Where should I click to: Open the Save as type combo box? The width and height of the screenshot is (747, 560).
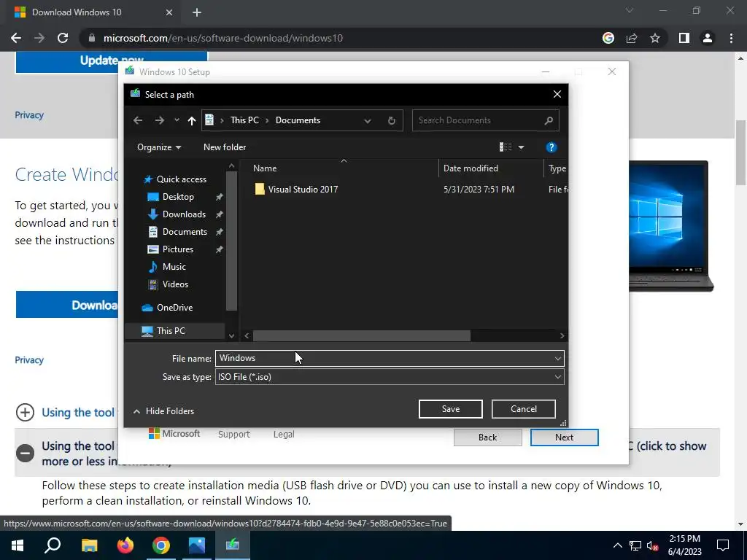(x=390, y=377)
